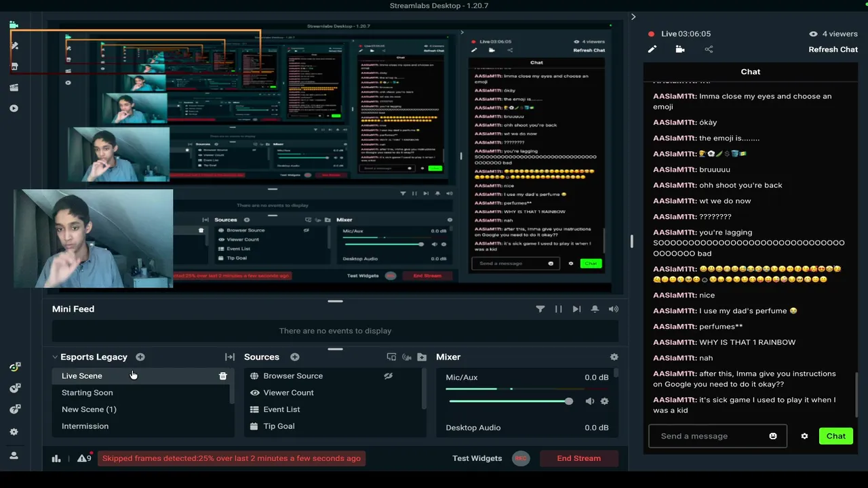
Task: Pause the Mini Feed alert queue
Action: [x=558, y=309]
